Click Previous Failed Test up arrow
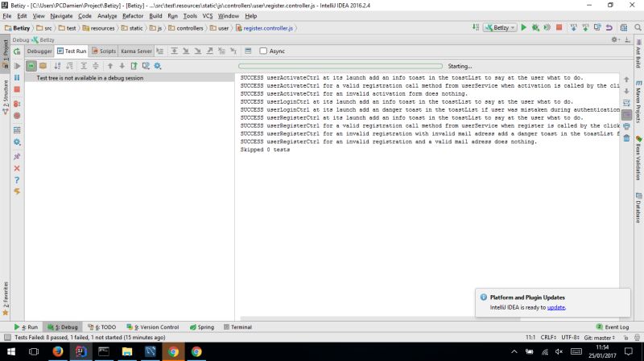This screenshot has height=361, width=644. tap(110, 66)
